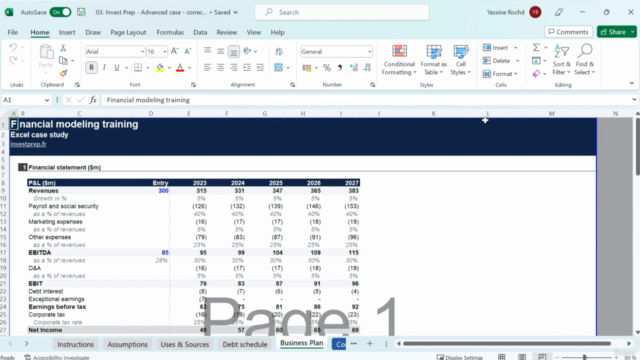Expand the Insert cells dropdown
Viewport: 640px width, 360px height.
[x=516, y=48]
